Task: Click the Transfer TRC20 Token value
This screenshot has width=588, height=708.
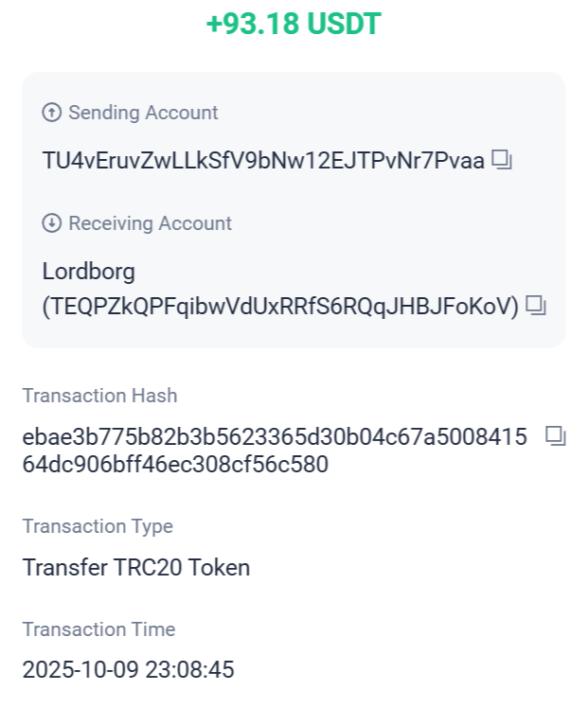Action: (136, 568)
